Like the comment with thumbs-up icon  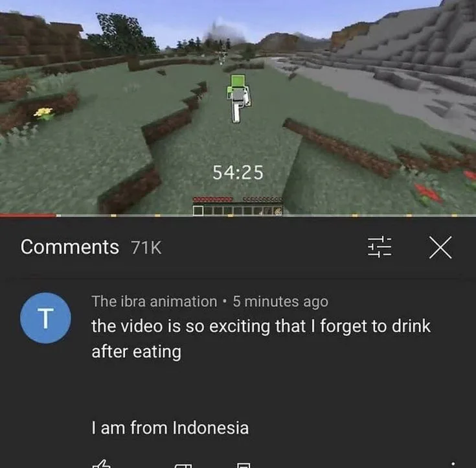[x=102, y=464]
